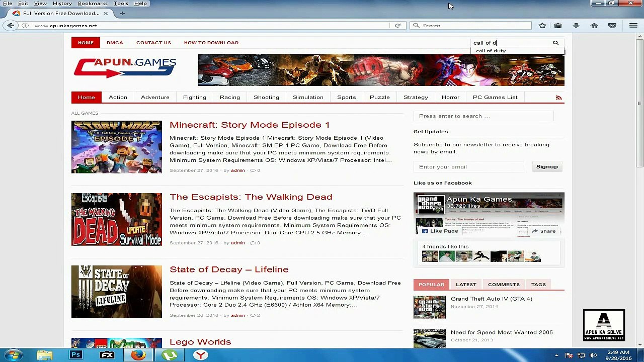Open the Horror category
The height and width of the screenshot is (362, 644).
tap(450, 98)
